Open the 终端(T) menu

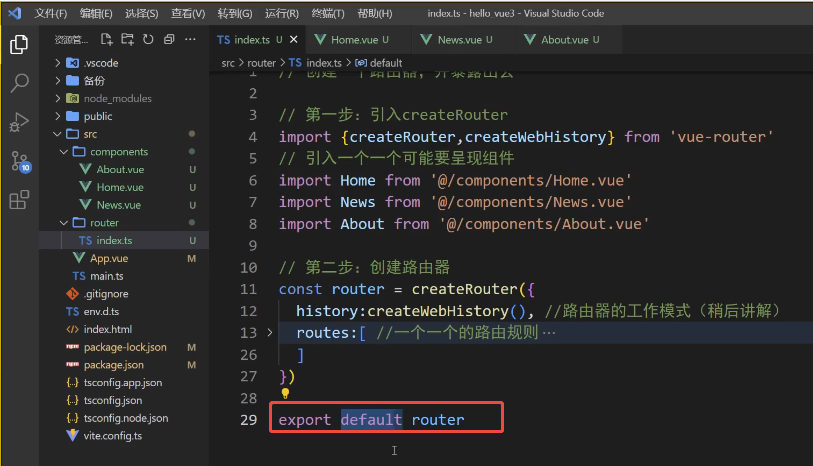(x=328, y=13)
